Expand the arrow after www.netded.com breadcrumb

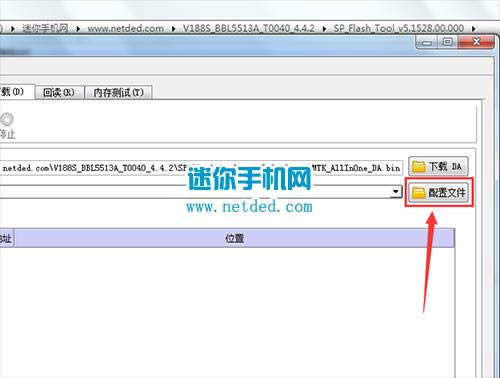click(173, 29)
